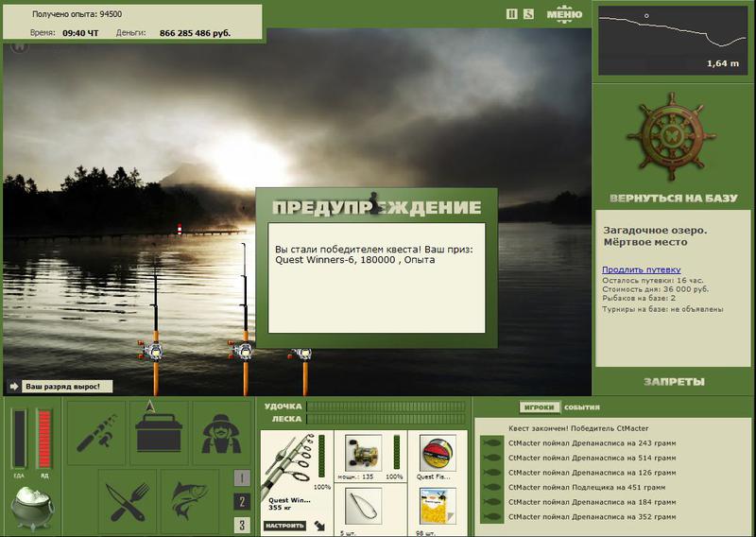Screen dimensions: 756x537
Task: Pause the game with the pause icon
Action: 511,14
